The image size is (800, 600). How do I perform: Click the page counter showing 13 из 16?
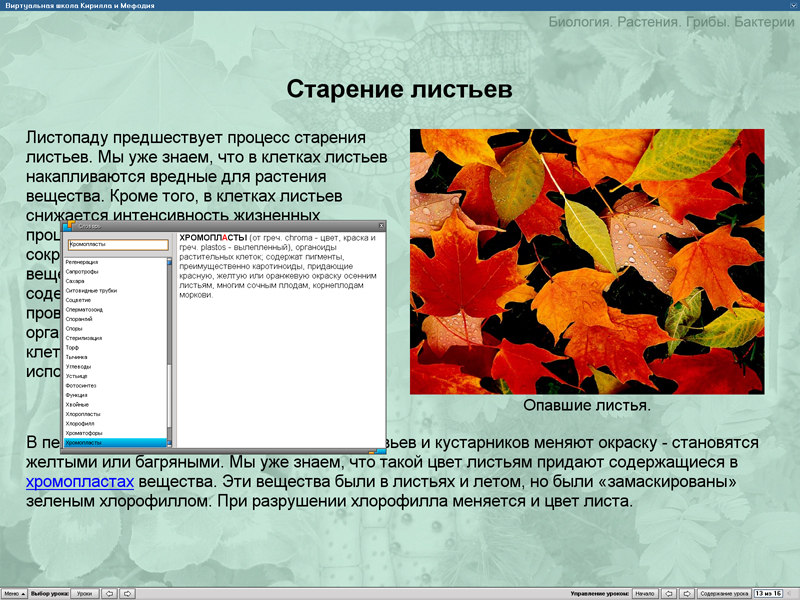point(770,592)
